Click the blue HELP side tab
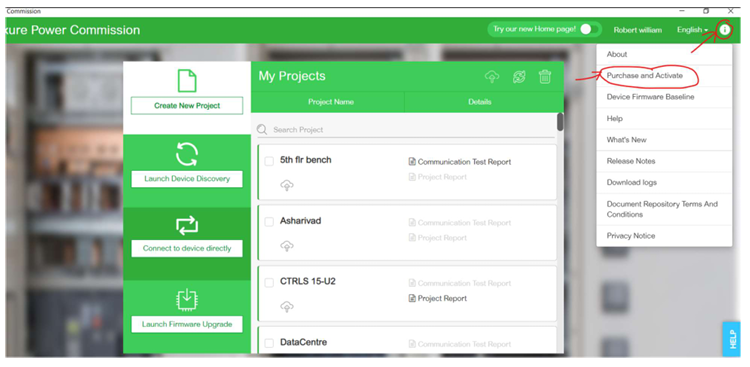 (x=732, y=339)
